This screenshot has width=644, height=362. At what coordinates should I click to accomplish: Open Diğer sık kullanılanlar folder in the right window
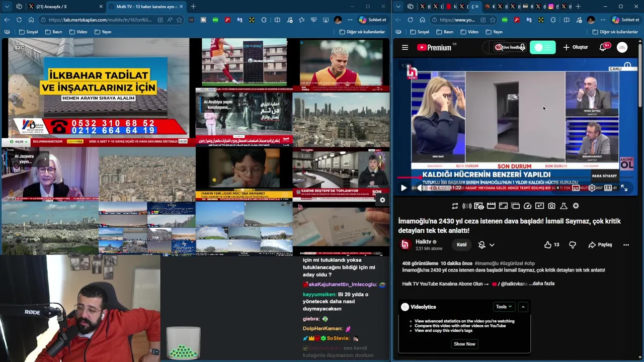615,32
